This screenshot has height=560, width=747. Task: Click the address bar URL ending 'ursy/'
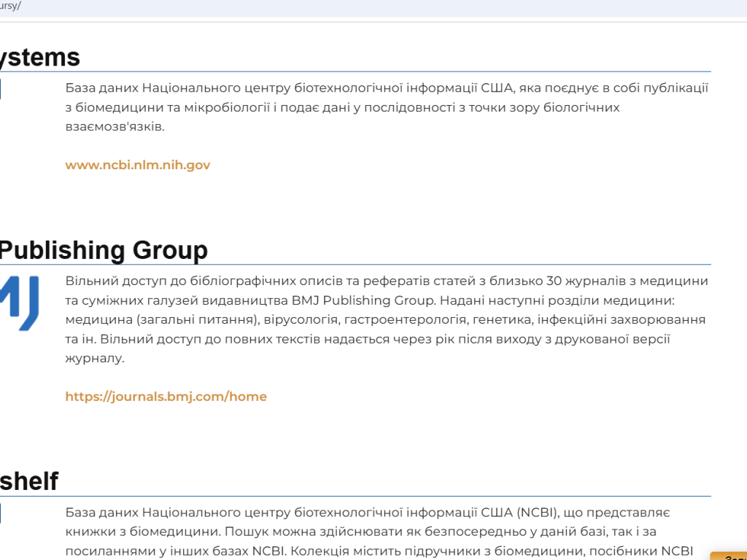[10, 6]
